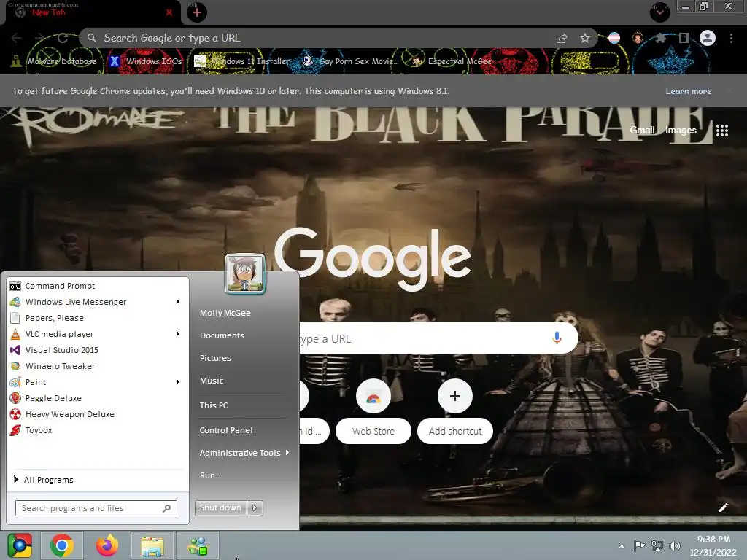
Task: Open Pictures from the Start menu
Action: pos(215,358)
